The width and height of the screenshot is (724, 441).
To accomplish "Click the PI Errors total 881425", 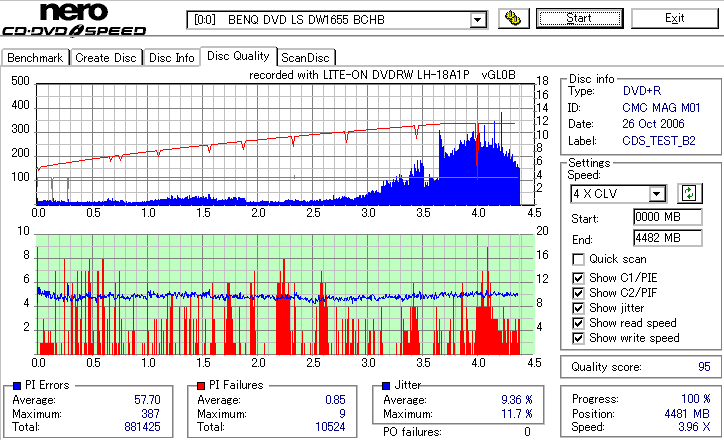I will (x=142, y=427).
